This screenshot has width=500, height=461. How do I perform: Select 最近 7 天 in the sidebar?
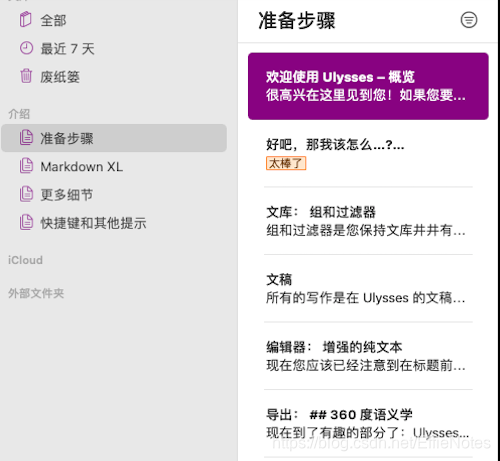[67, 49]
